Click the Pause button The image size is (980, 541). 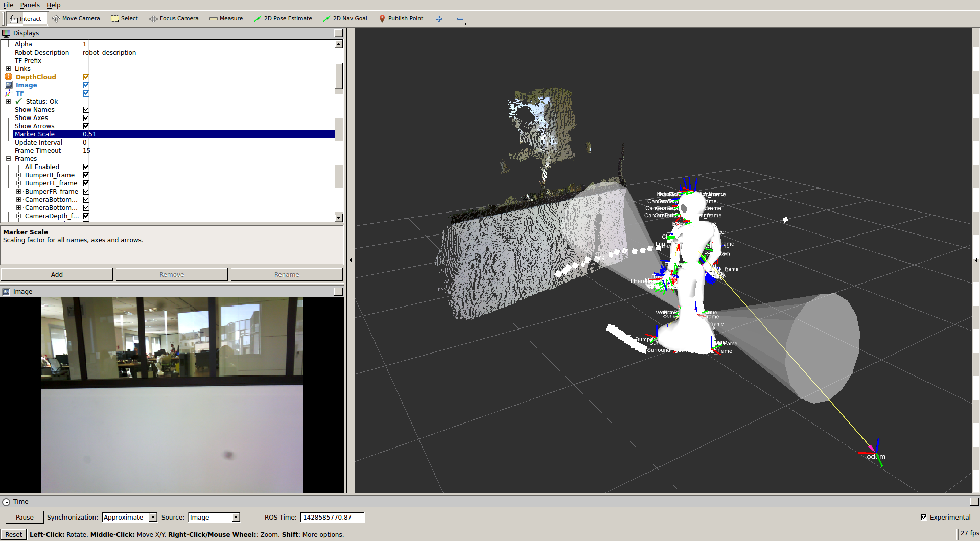25,517
